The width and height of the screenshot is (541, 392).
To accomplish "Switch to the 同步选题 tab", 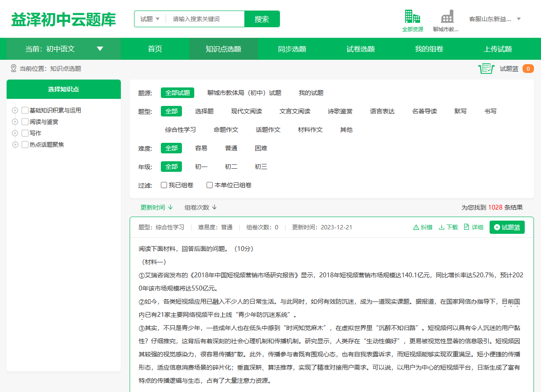I will 292,49.
